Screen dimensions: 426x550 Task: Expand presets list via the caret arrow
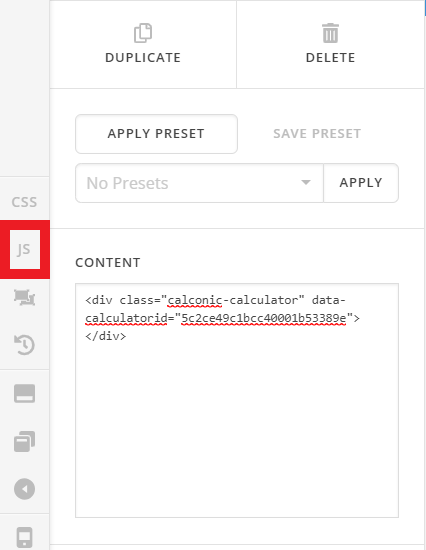click(x=306, y=182)
